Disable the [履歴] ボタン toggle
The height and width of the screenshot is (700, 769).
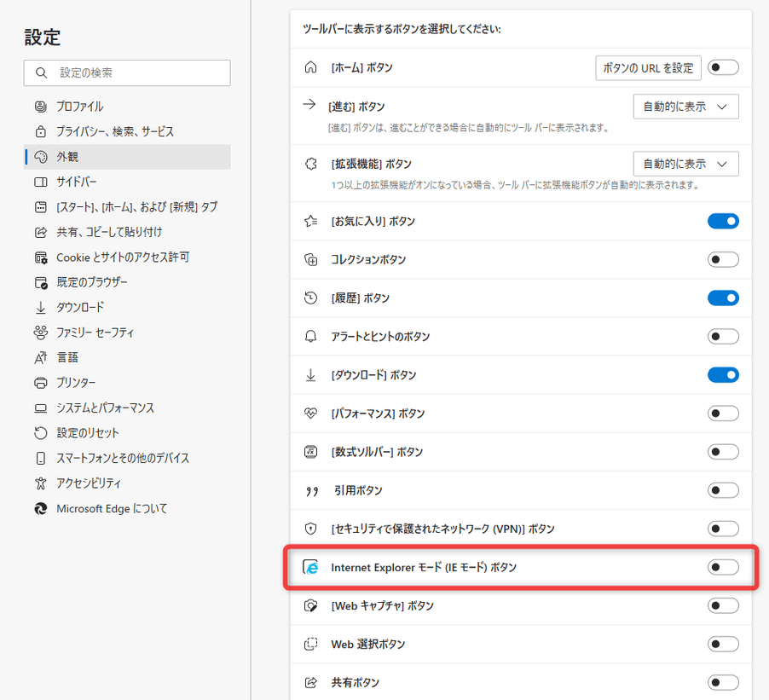tap(723, 298)
